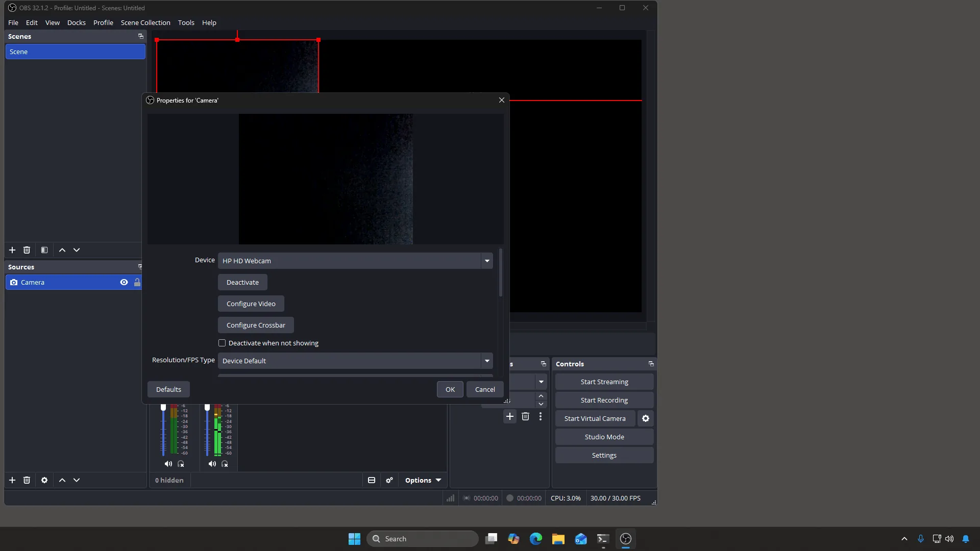Viewport: 980px width, 551px height.
Task: Toggle mixer vertical layout icon
Action: 372,480
